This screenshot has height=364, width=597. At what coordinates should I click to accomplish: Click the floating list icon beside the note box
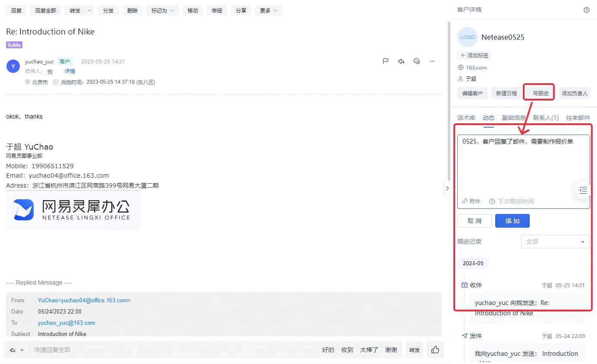(583, 190)
